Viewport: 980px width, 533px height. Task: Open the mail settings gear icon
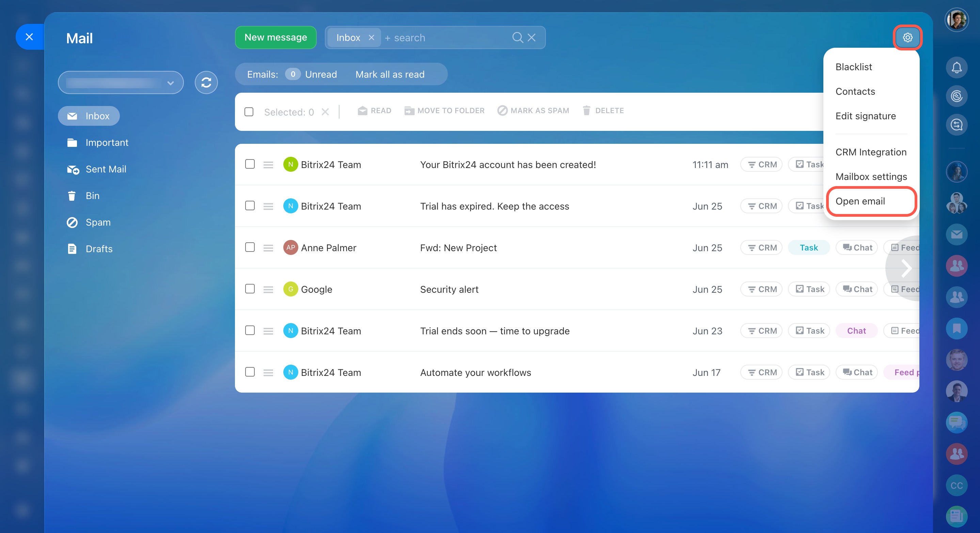(907, 37)
